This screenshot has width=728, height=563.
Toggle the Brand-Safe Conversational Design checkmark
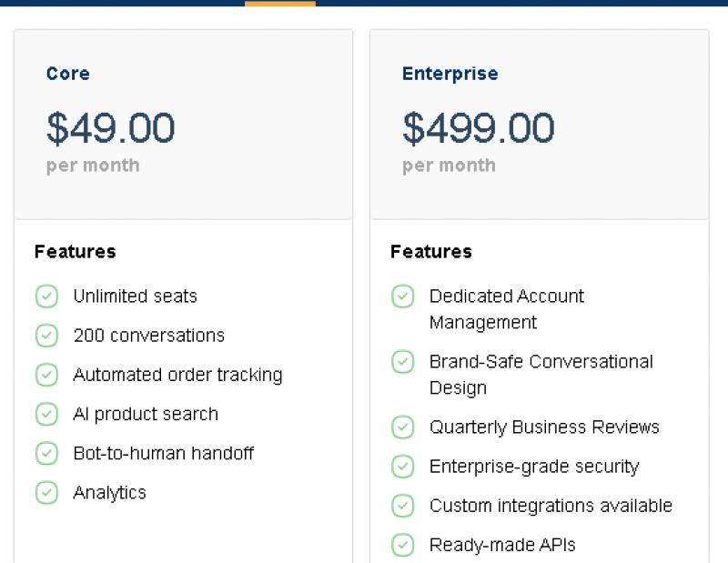click(x=402, y=362)
